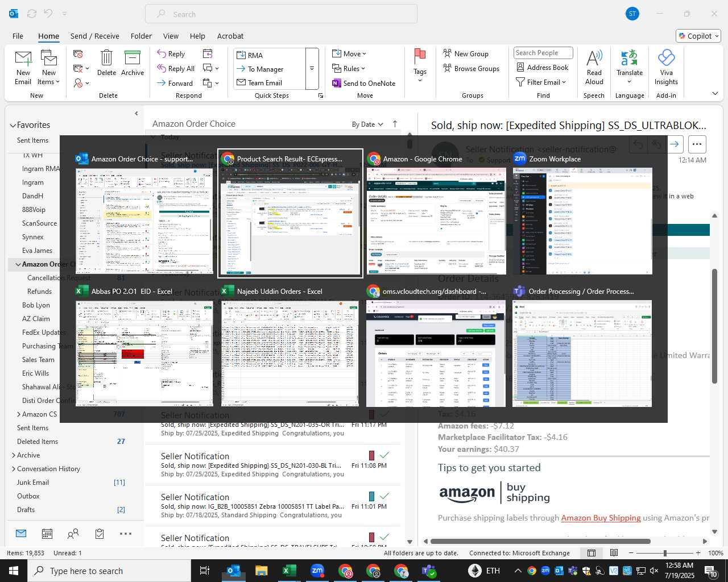Click the Reading view icon in status bar
This screenshot has height=582, width=728.
point(614,553)
